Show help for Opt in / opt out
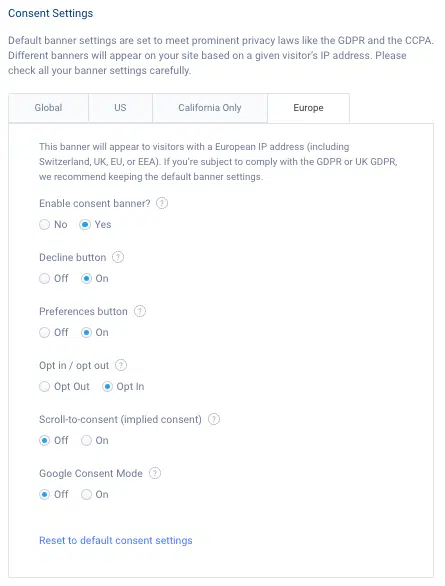Viewport: 445px width, 586px height. click(121, 365)
